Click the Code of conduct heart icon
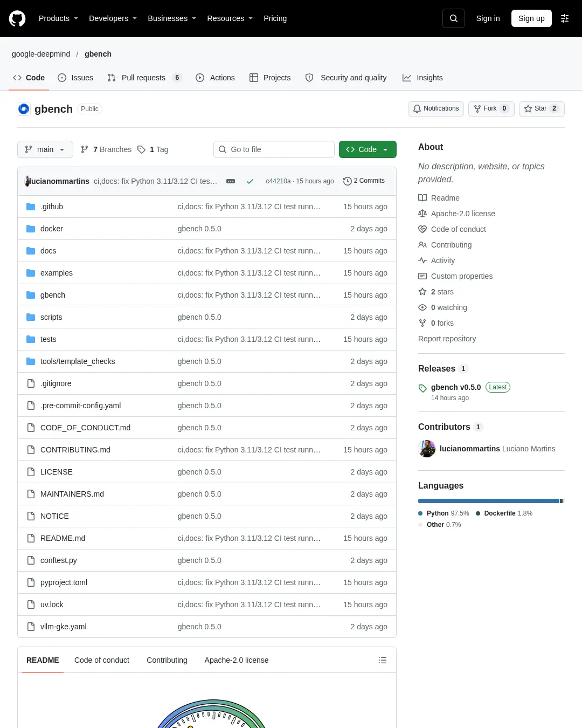Viewport: 582px width, 728px height. (422, 229)
